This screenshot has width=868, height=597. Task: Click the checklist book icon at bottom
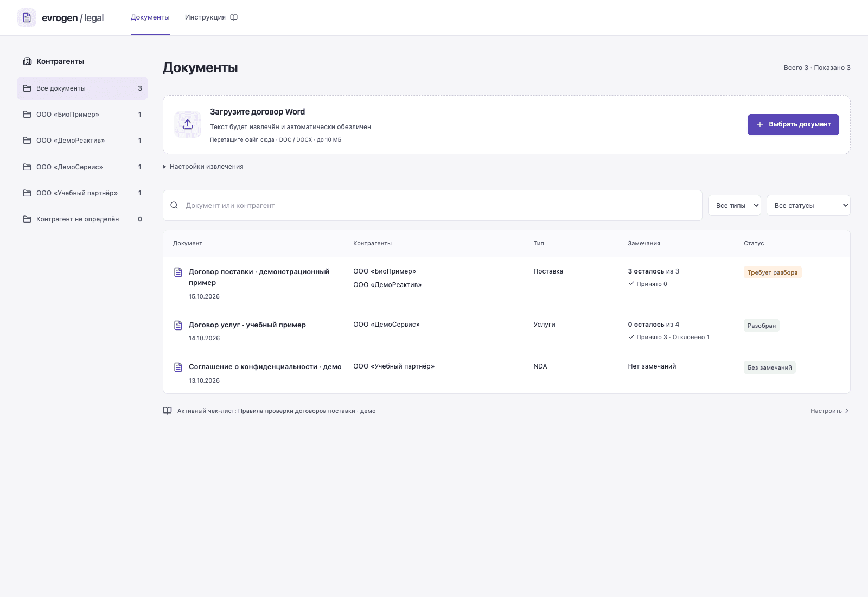(x=168, y=411)
